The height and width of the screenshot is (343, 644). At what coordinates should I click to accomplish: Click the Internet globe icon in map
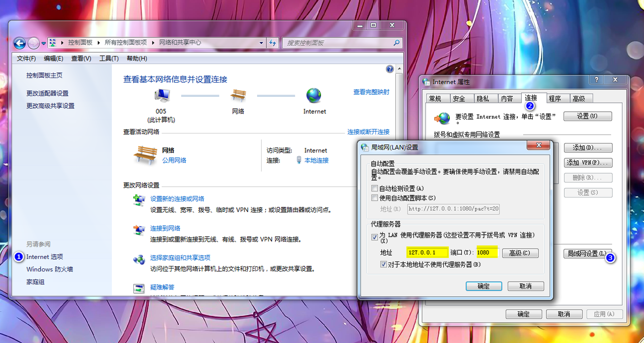point(314,95)
